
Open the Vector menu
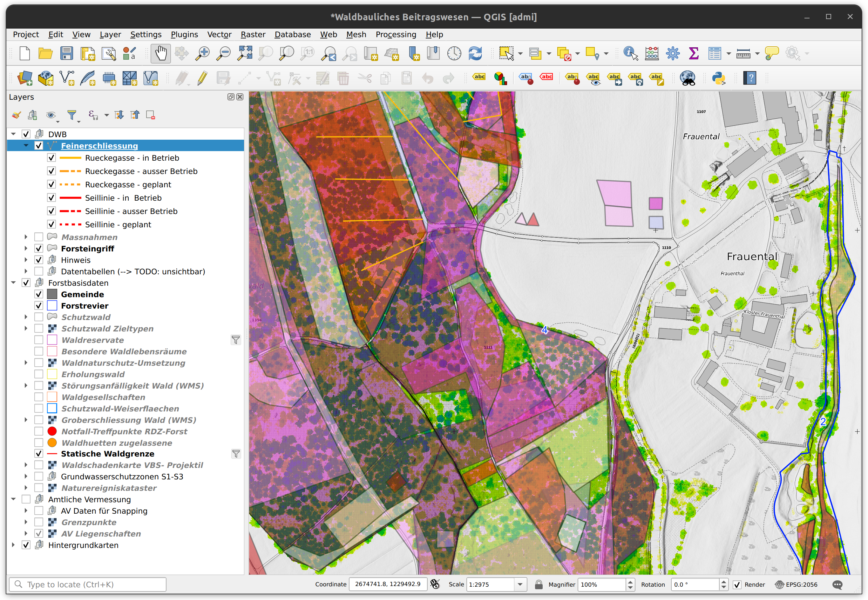click(219, 35)
